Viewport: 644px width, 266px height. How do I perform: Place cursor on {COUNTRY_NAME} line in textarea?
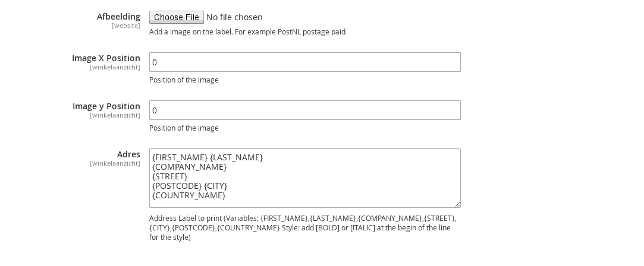pos(189,195)
